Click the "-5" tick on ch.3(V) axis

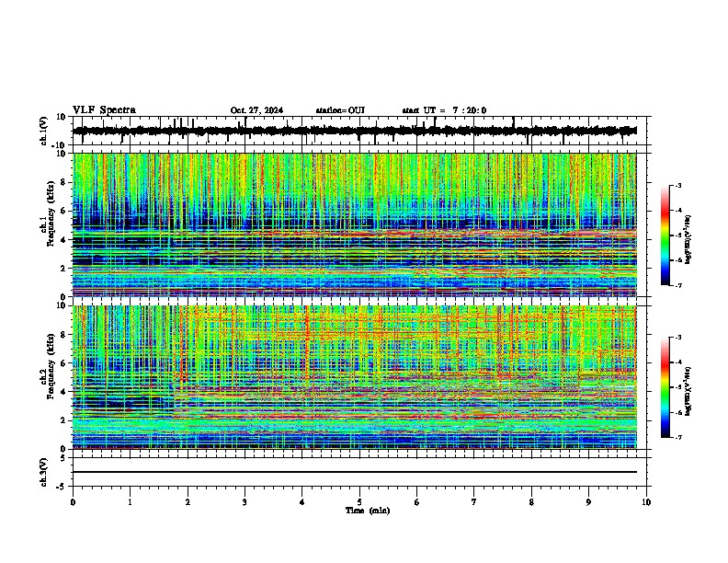63,487
